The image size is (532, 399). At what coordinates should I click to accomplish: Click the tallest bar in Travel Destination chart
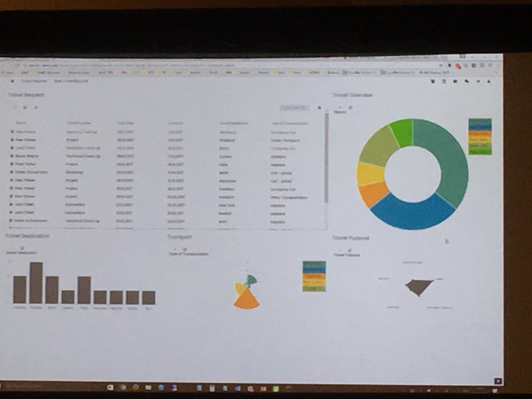[36, 283]
